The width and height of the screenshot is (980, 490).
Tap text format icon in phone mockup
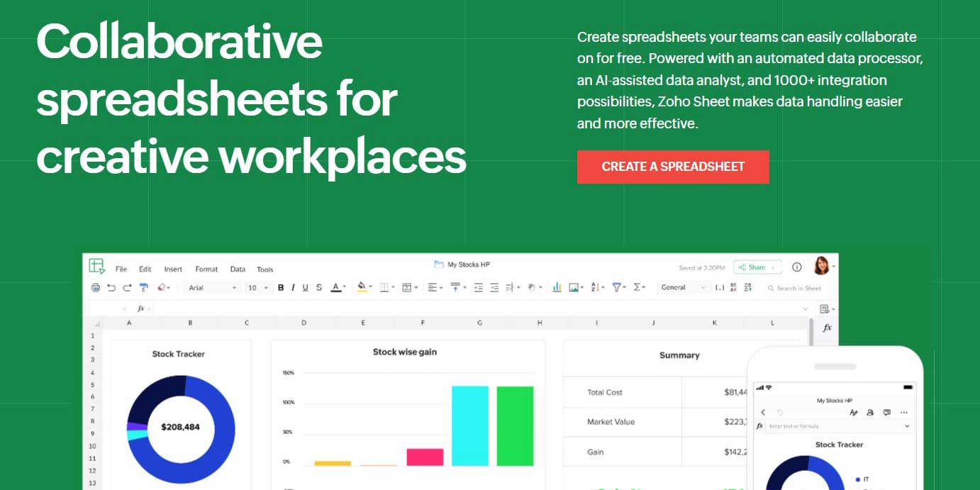pyautogui.click(x=853, y=412)
